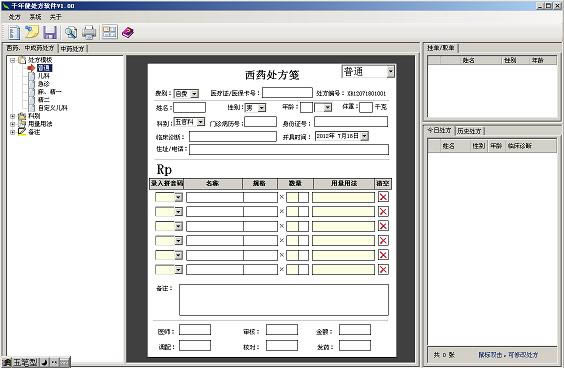Select the 精二 template in tree
This screenshot has width=564, height=369.
point(44,100)
